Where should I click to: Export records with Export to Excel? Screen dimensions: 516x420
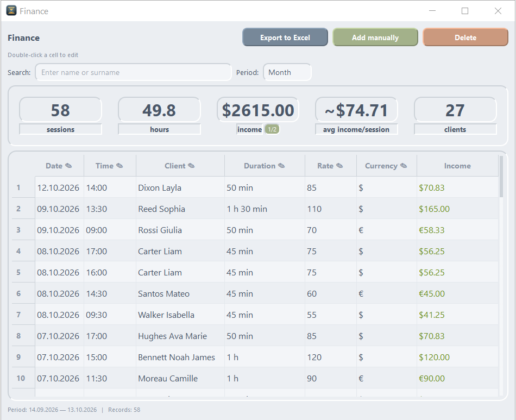coord(285,37)
